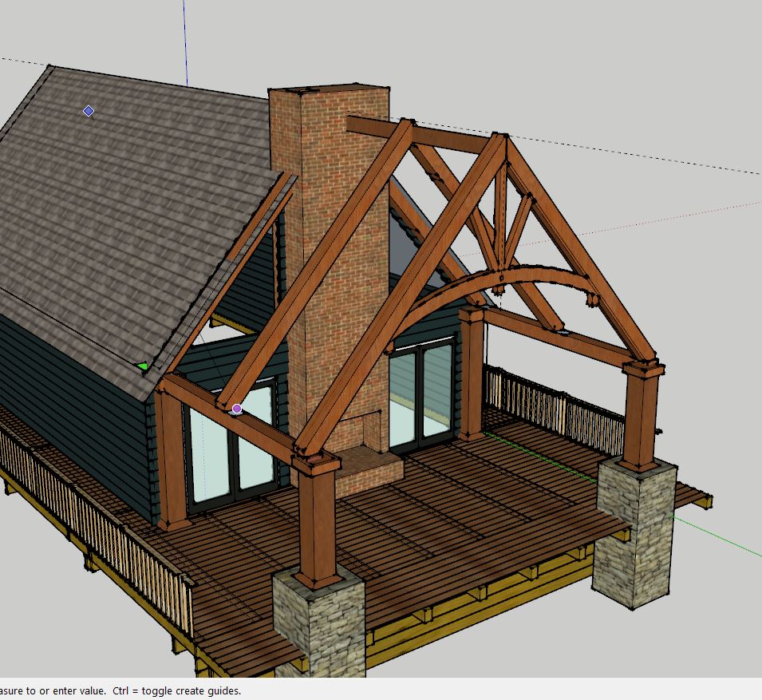The height and width of the screenshot is (700, 762).
Task: Click the timber truss peak joint
Action: (x=501, y=142)
